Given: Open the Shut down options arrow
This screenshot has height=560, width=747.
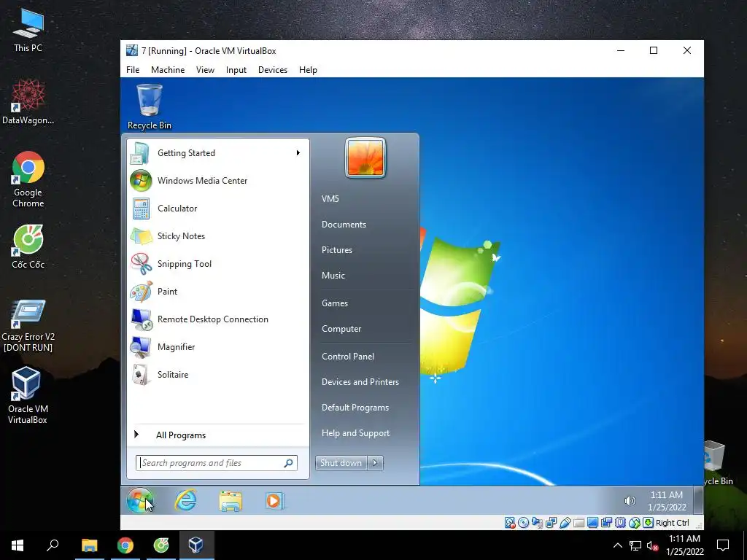Looking at the screenshot, I should tap(375, 463).
